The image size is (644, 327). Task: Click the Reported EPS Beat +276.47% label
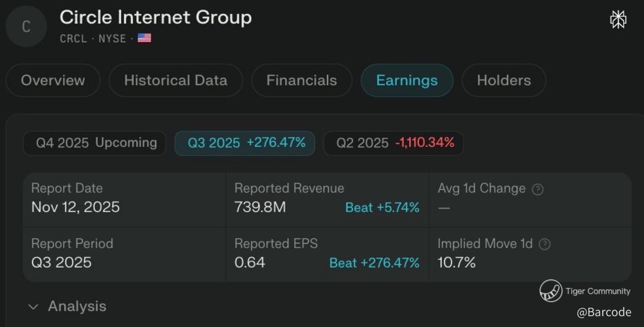[374, 263]
